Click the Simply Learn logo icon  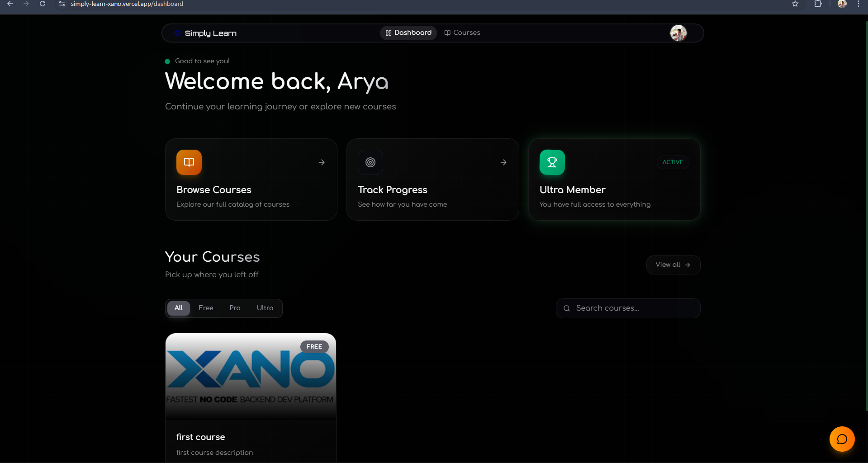(x=177, y=33)
